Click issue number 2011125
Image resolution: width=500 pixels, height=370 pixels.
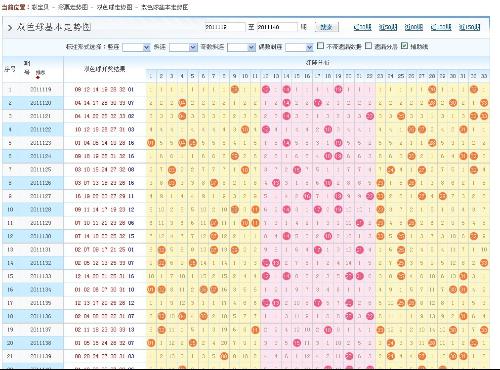(x=40, y=169)
